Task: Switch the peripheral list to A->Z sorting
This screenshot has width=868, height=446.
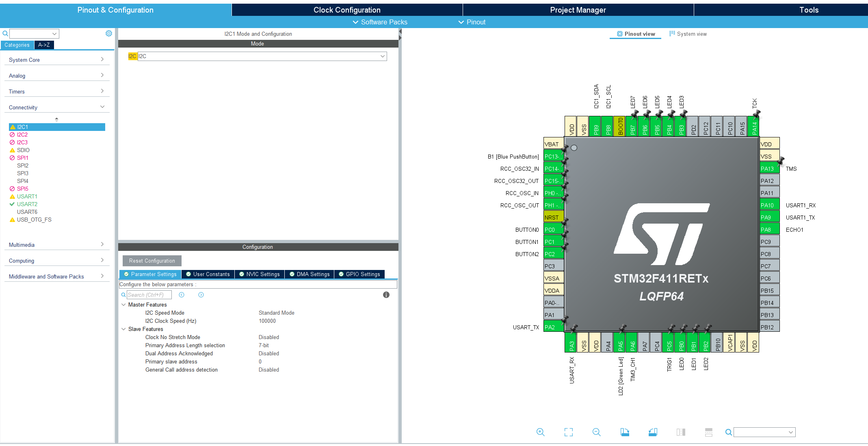Action: 44,45
